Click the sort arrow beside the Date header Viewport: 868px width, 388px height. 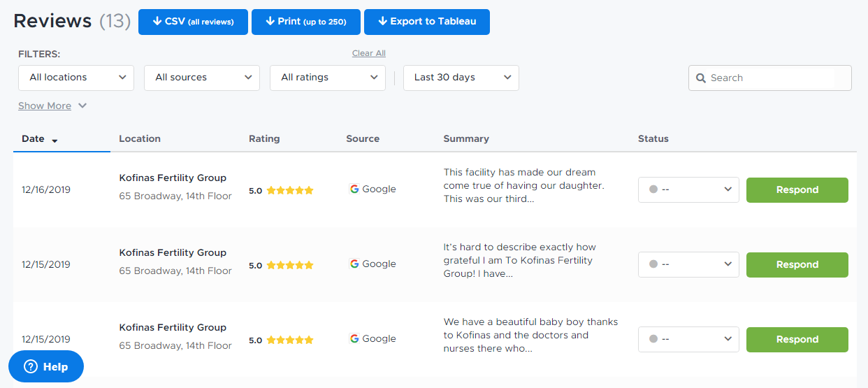click(x=55, y=140)
